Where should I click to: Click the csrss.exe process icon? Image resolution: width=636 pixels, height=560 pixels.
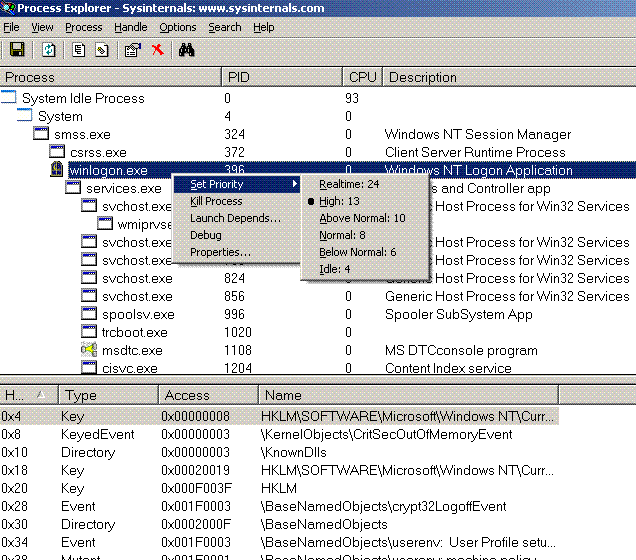tap(57, 151)
